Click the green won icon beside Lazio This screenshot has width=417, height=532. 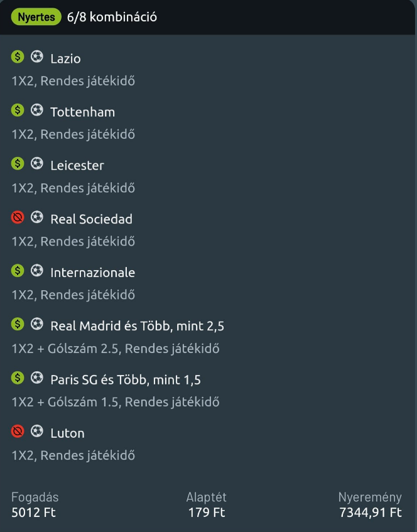(18, 57)
